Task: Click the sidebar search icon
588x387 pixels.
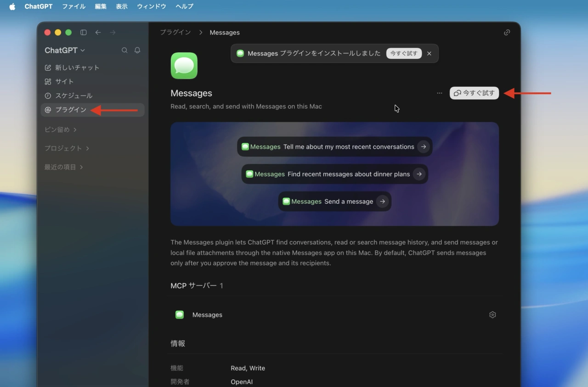Action: 124,50
